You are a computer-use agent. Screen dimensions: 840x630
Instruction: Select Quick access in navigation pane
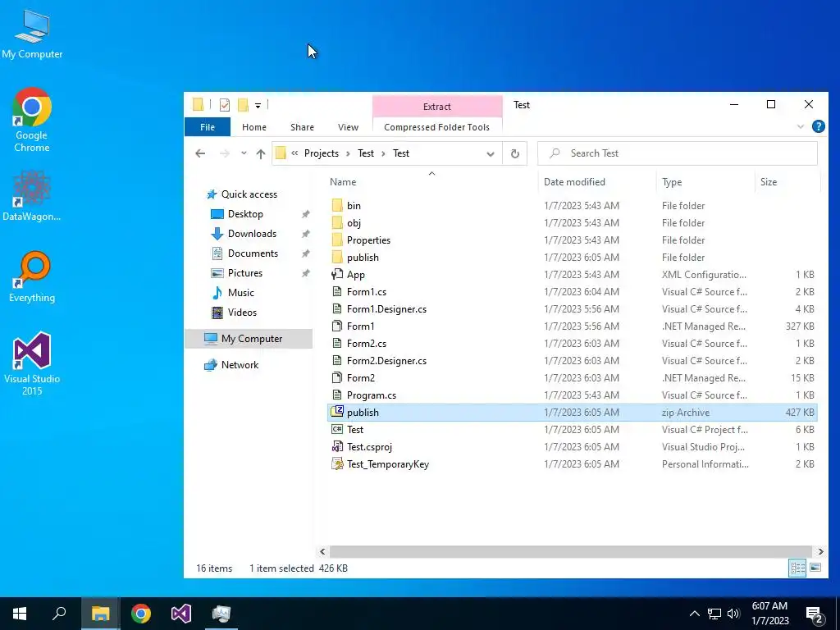point(249,194)
